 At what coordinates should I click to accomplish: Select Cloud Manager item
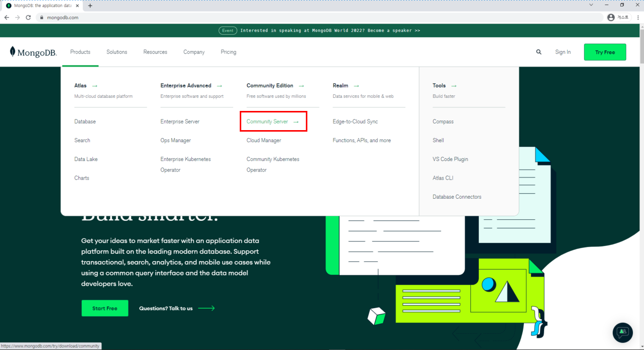264,140
